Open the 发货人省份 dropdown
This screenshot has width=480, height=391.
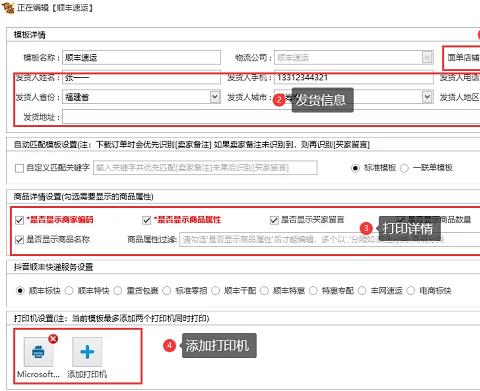(x=215, y=97)
